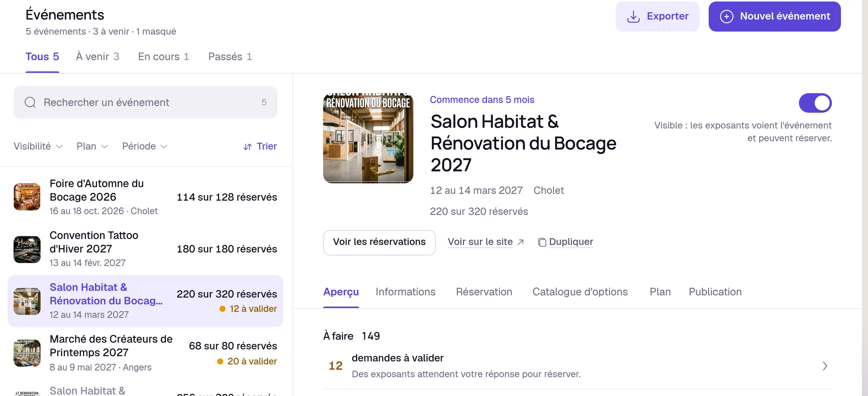This screenshot has width=868, height=396.
Task: Focus the Rechercher un événement field
Action: pos(145,102)
